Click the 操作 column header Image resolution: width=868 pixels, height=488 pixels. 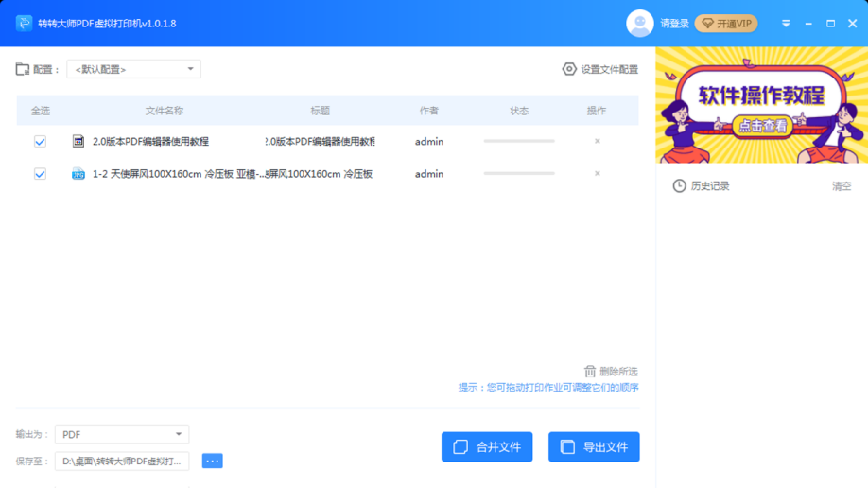pyautogui.click(x=597, y=111)
